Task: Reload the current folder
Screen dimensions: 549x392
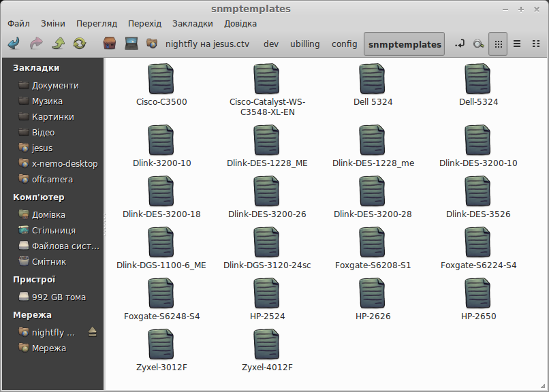Action: pos(80,44)
